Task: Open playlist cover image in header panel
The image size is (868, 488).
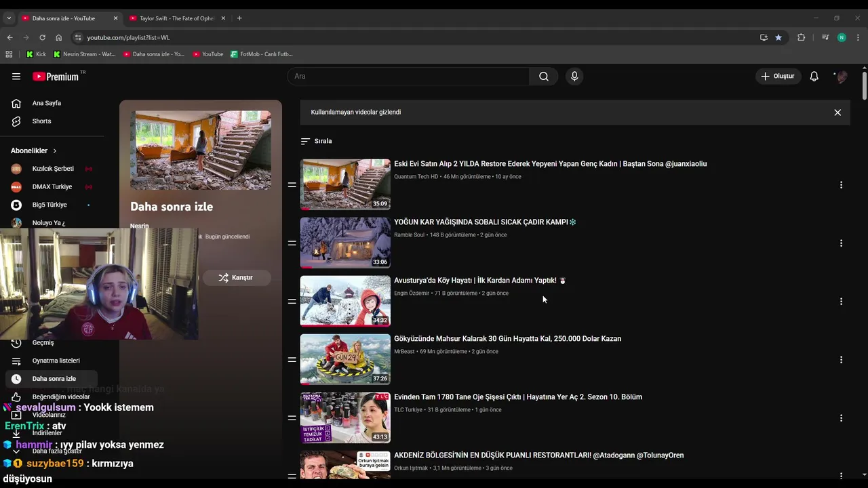Action: [201, 150]
